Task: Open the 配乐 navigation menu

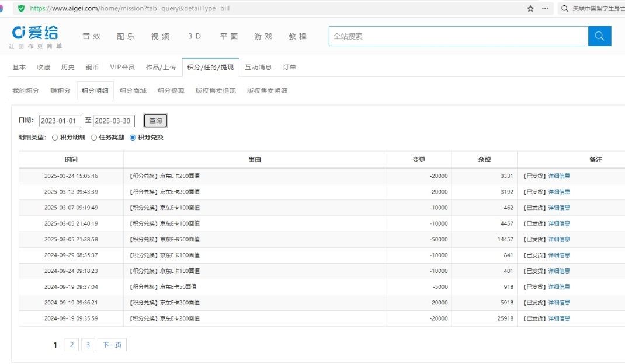Action: pyautogui.click(x=126, y=36)
